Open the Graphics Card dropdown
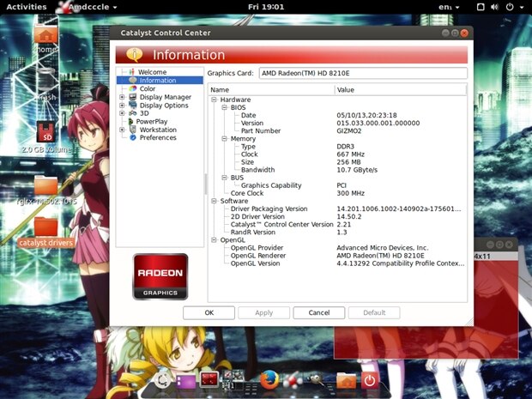This screenshot has height=399, width=532. (362, 74)
